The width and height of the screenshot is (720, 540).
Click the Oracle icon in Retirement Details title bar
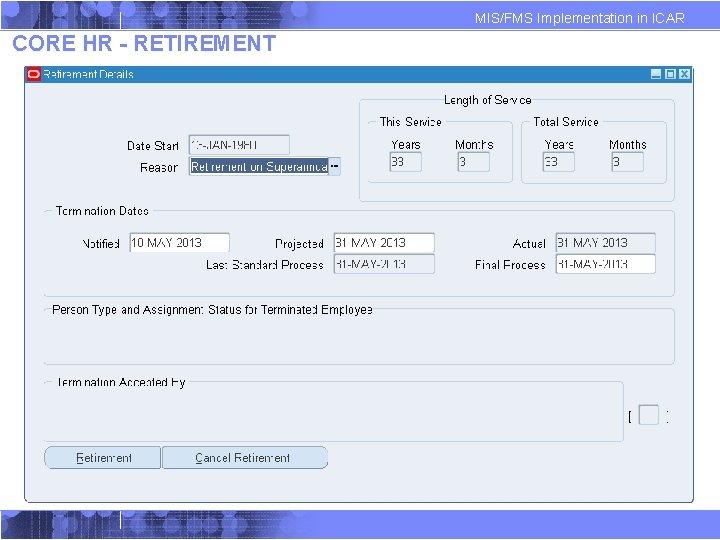(x=34, y=74)
